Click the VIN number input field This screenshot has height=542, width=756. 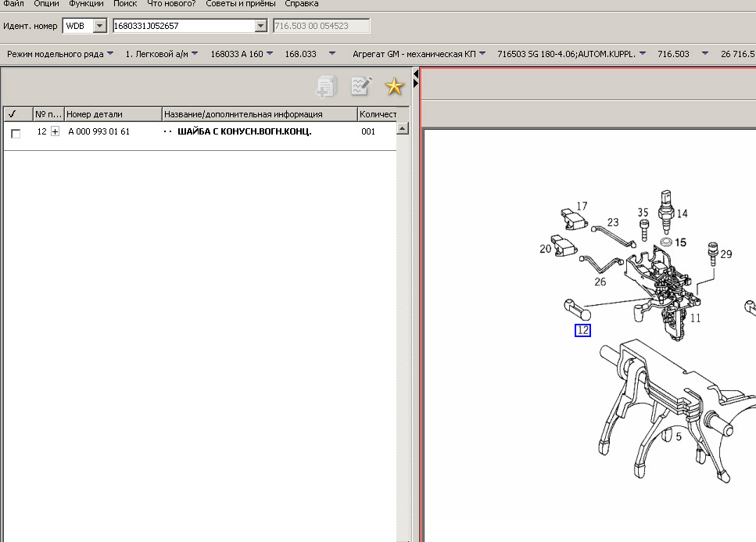tap(184, 27)
